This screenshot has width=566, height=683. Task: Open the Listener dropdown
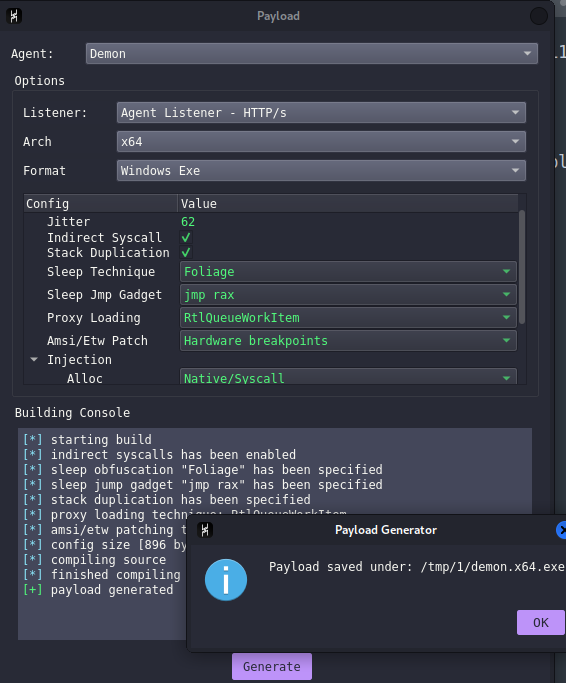(x=321, y=113)
